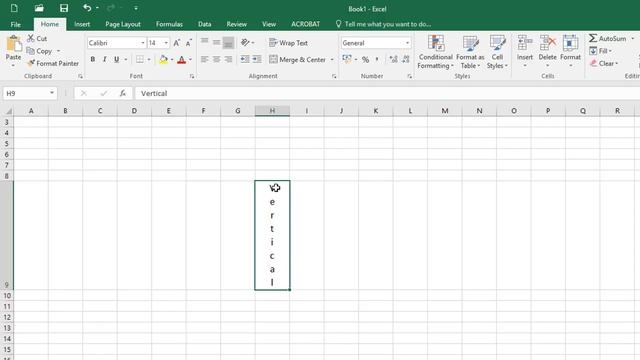Open the Format cells menu
The width and height of the screenshot is (640, 360).
coord(570,51)
